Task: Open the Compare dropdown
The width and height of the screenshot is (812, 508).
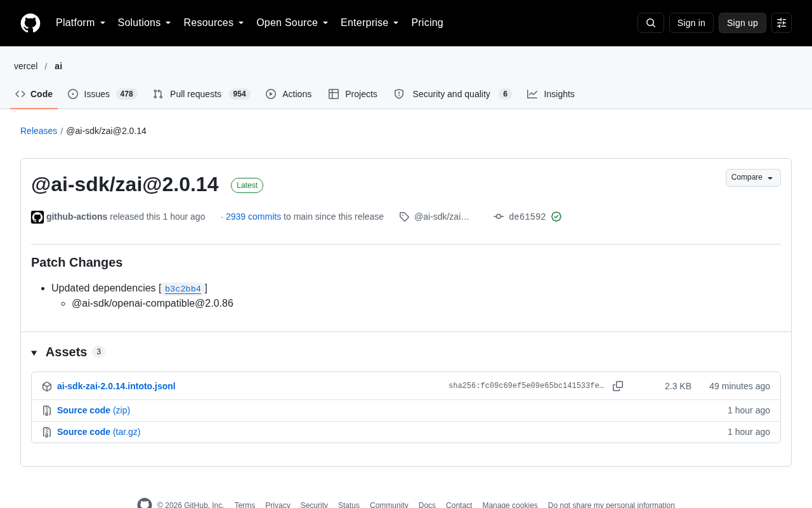Action: [x=753, y=178]
